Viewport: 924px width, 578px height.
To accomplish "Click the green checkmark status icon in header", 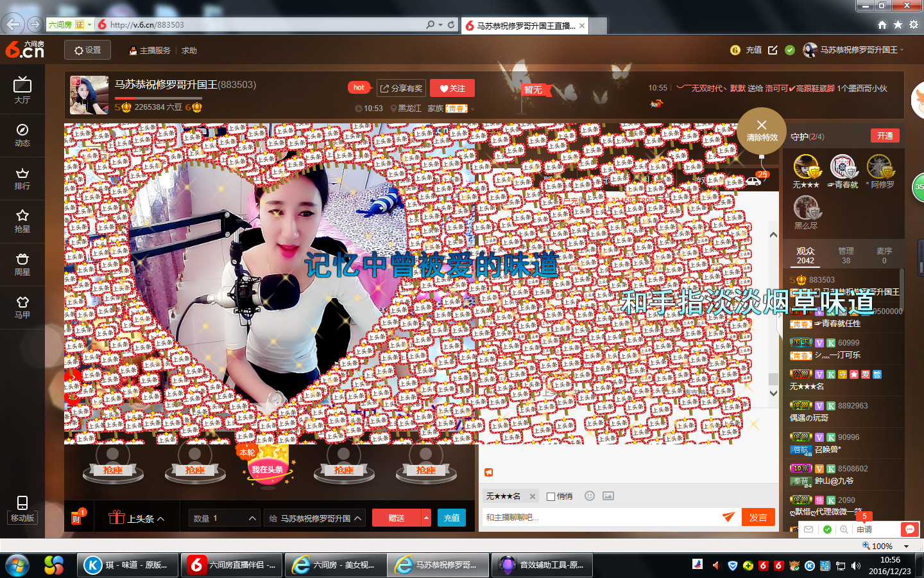I will [x=790, y=50].
